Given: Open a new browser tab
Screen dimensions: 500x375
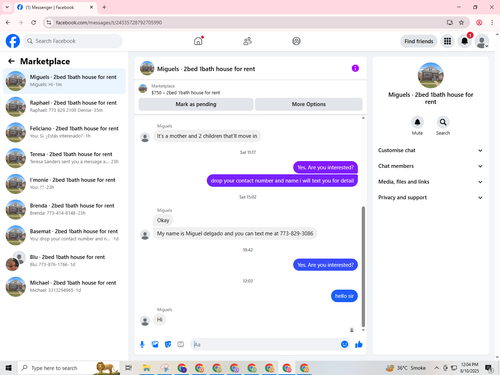Looking at the screenshot, I should click(104, 7).
